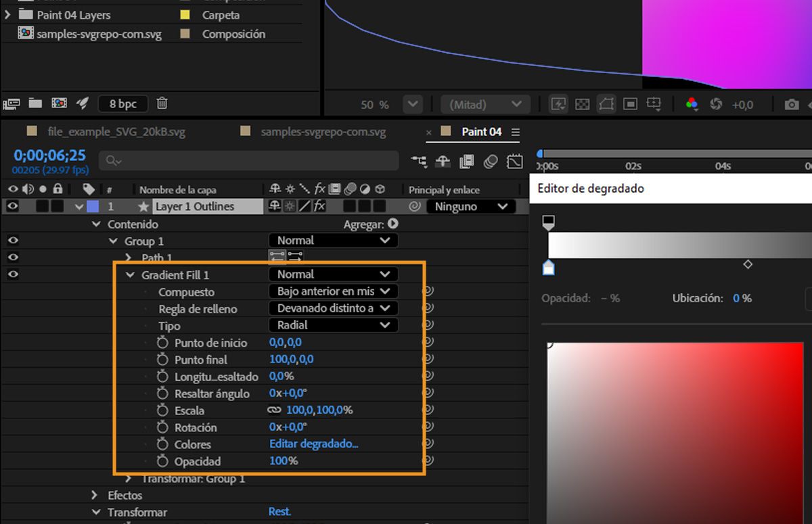The height and width of the screenshot is (524, 812).
Task: Open the Paint 04 panel menu
Action: coord(516,132)
